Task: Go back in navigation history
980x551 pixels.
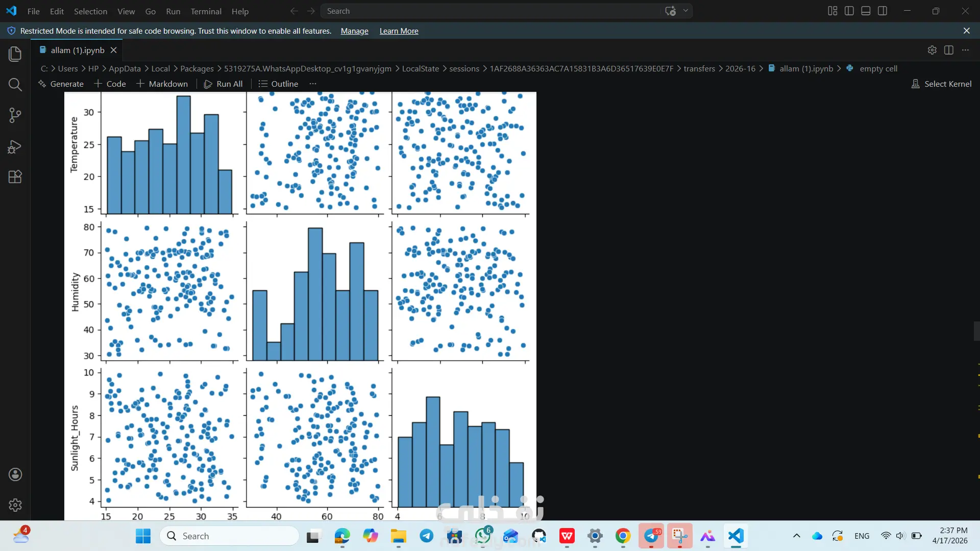Action: click(x=294, y=11)
